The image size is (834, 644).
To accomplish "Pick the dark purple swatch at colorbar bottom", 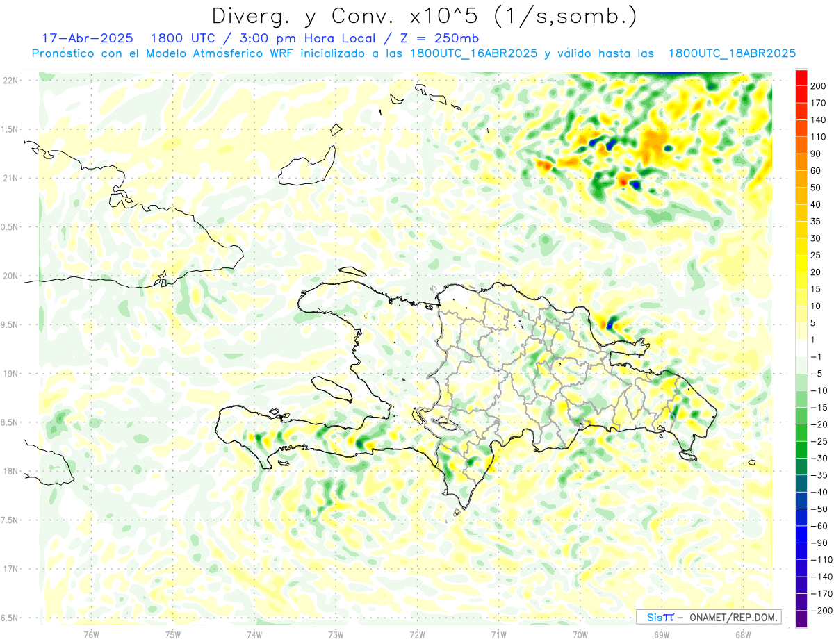I will [801, 619].
